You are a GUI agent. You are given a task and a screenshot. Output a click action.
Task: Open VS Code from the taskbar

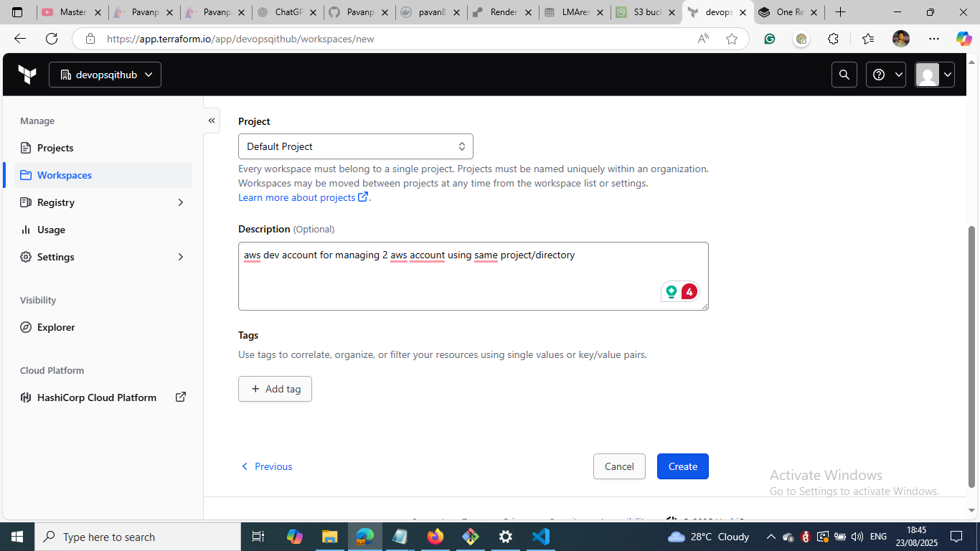pyautogui.click(x=540, y=537)
